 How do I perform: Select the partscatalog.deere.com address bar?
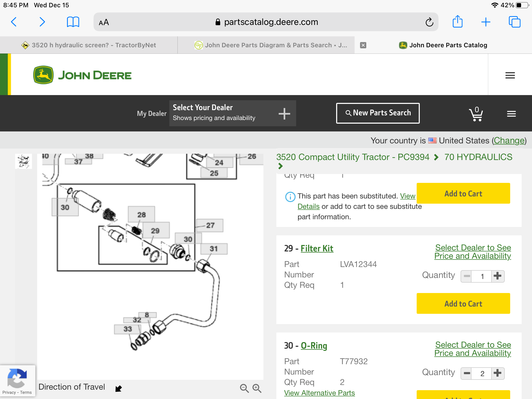click(266, 22)
